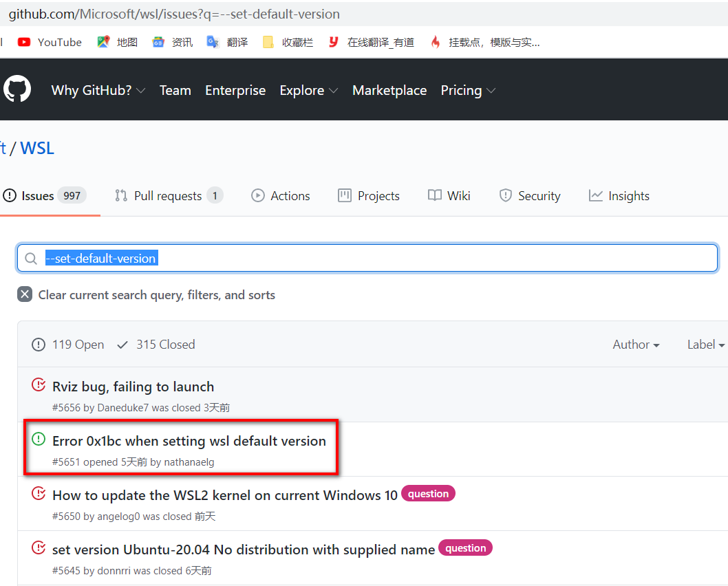
Task: Click the browser address bar URL
Action: point(174,14)
